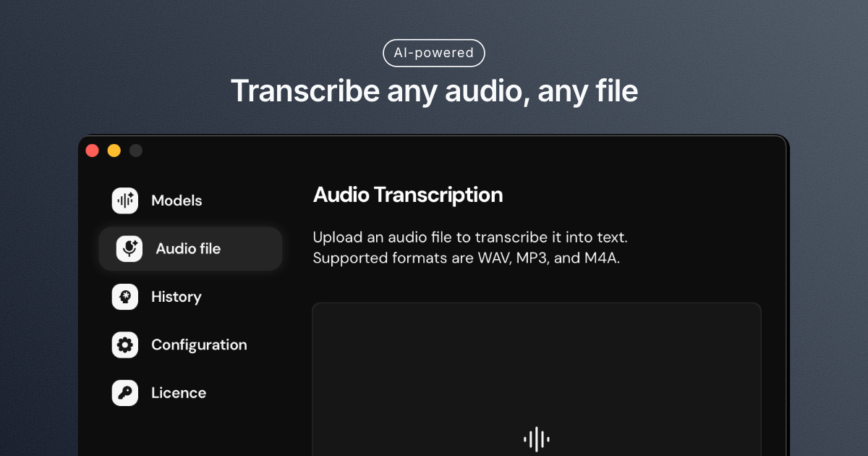Click the Models waveform sparkle icon
868x456 pixels.
(125, 200)
